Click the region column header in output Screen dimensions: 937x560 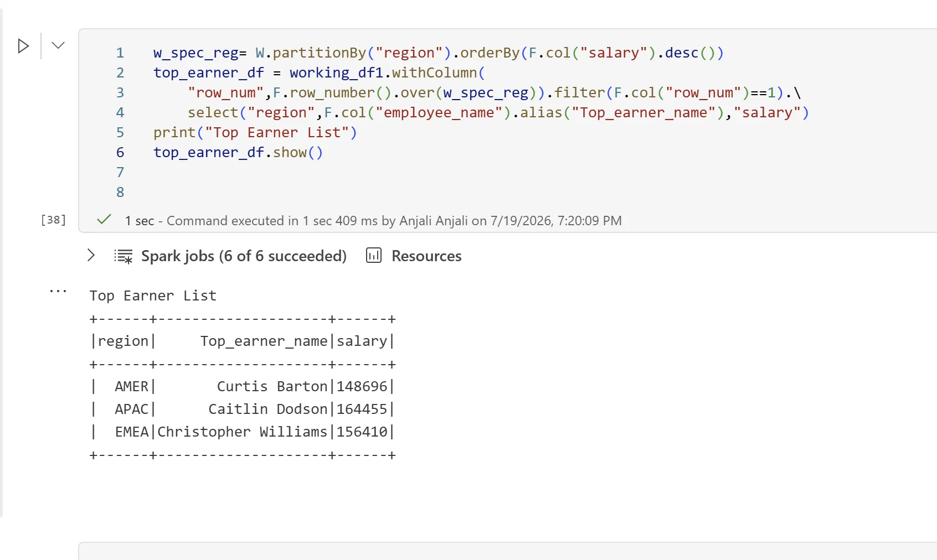point(123,341)
